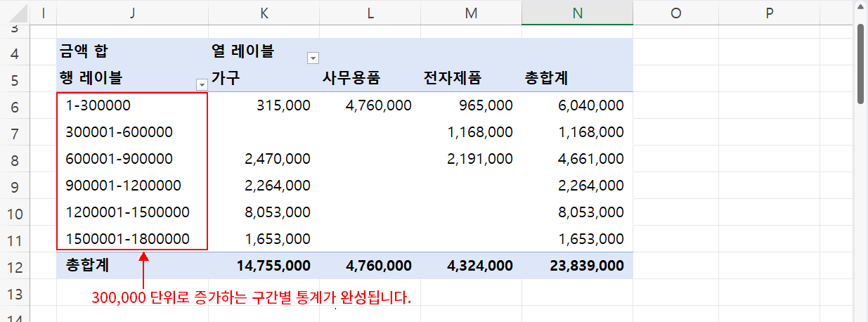Open the 행 레이블 filter dropdown
868x322 pixels.
pos(202,84)
